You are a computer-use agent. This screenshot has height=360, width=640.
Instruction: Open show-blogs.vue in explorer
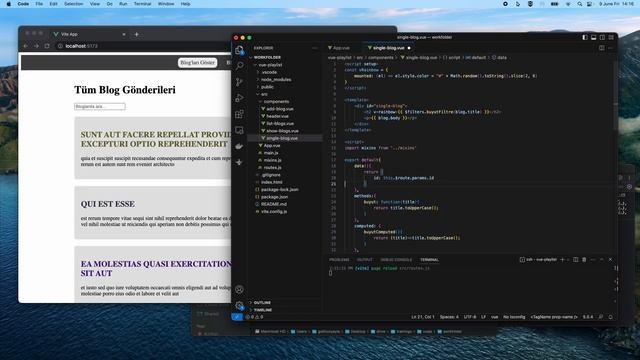(x=282, y=131)
